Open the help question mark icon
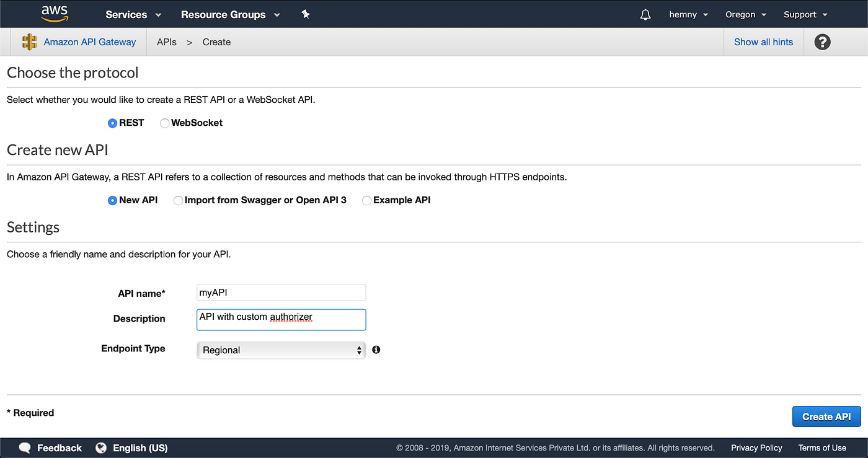This screenshot has width=868, height=458. point(822,42)
